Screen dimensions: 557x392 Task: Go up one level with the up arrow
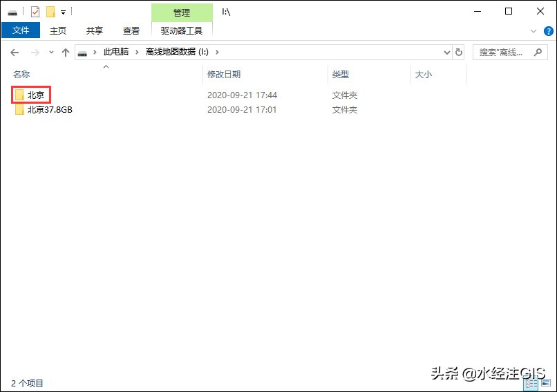(66, 53)
